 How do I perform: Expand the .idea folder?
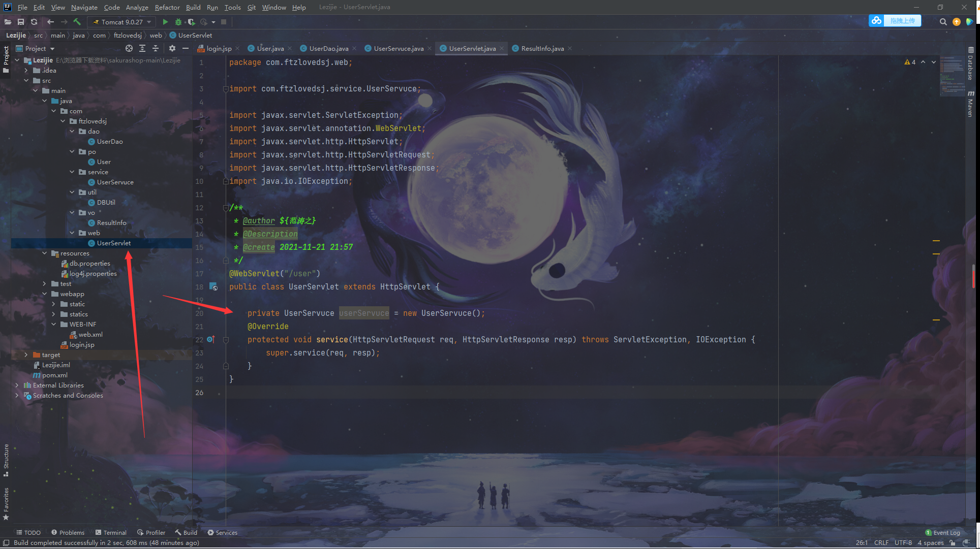[x=26, y=70]
